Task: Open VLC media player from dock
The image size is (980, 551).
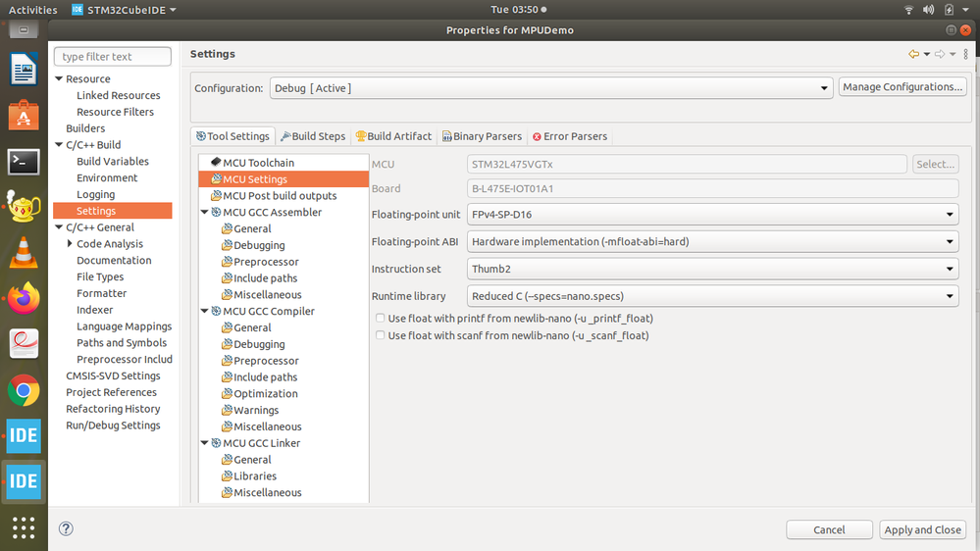Action: tap(24, 253)
